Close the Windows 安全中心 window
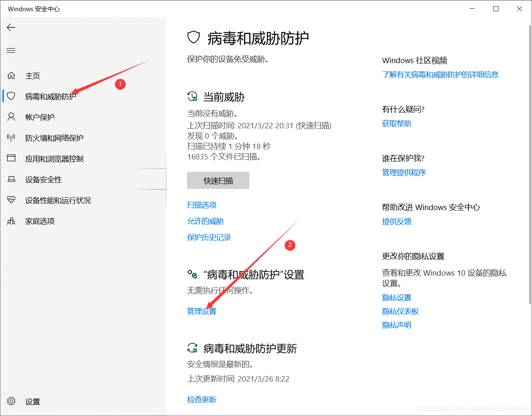Screen dimensions: 532x416 click(520, 9)
